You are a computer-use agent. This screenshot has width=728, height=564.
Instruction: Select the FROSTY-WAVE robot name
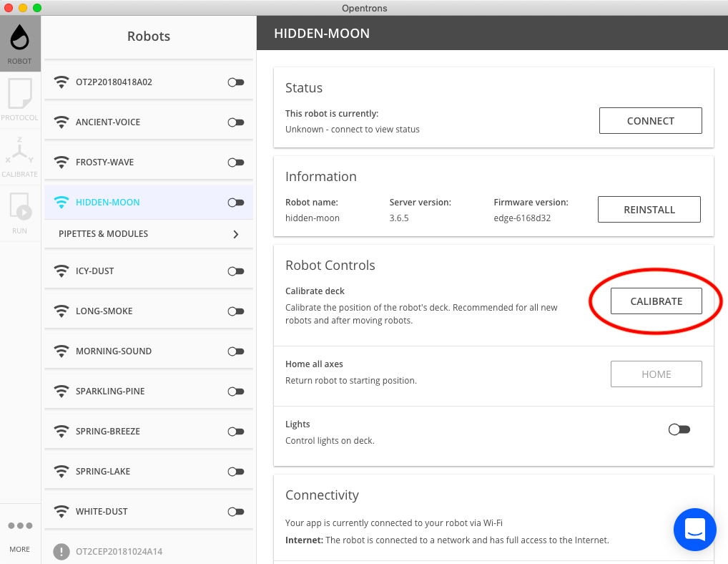coord(104,162)
